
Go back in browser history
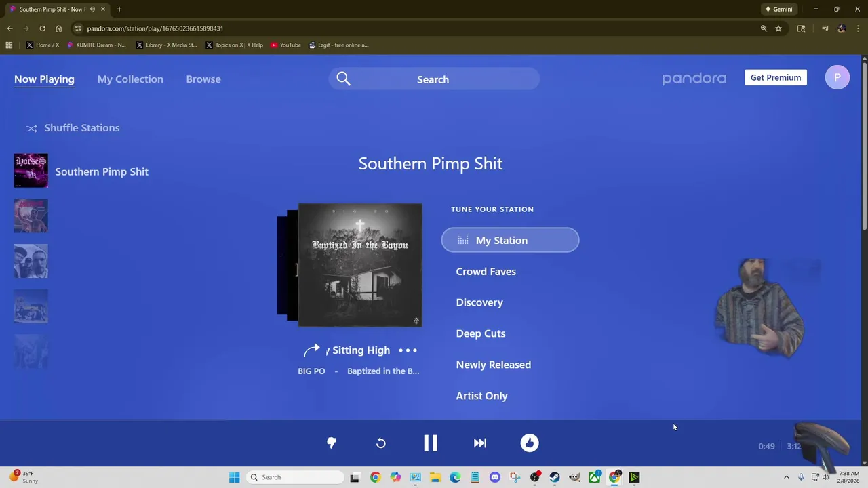coord(9,28)
